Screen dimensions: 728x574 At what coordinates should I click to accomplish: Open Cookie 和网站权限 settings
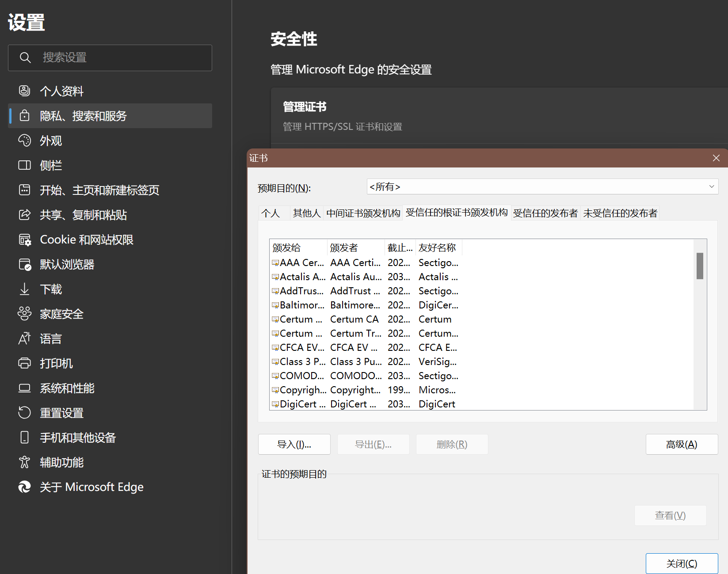110,239
